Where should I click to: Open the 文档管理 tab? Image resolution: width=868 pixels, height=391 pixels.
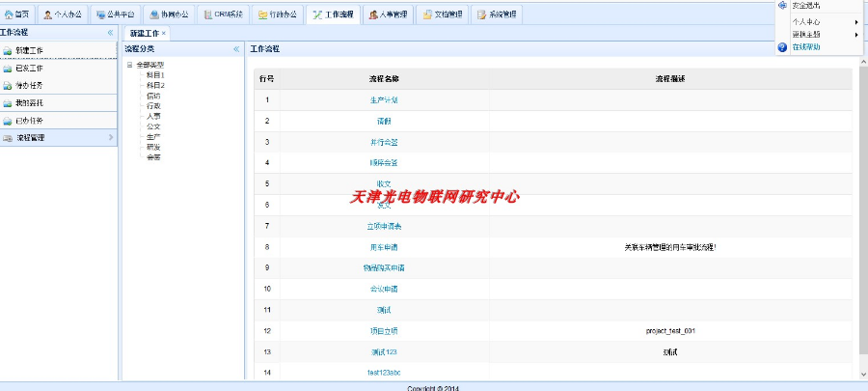[442, 14]
